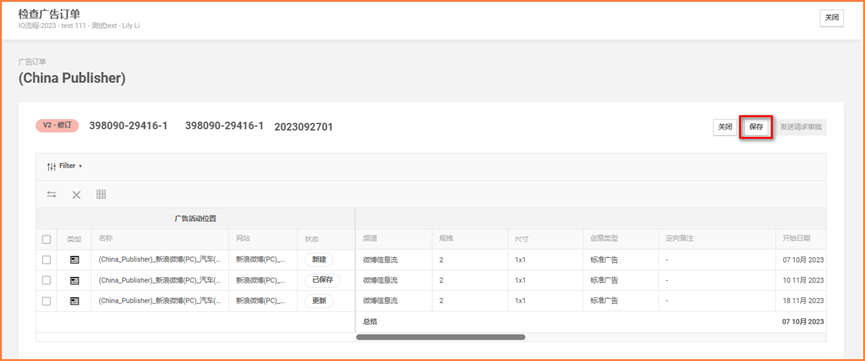Click the 保存 button
Screen dimensions: 865x361
coord(756,127)
